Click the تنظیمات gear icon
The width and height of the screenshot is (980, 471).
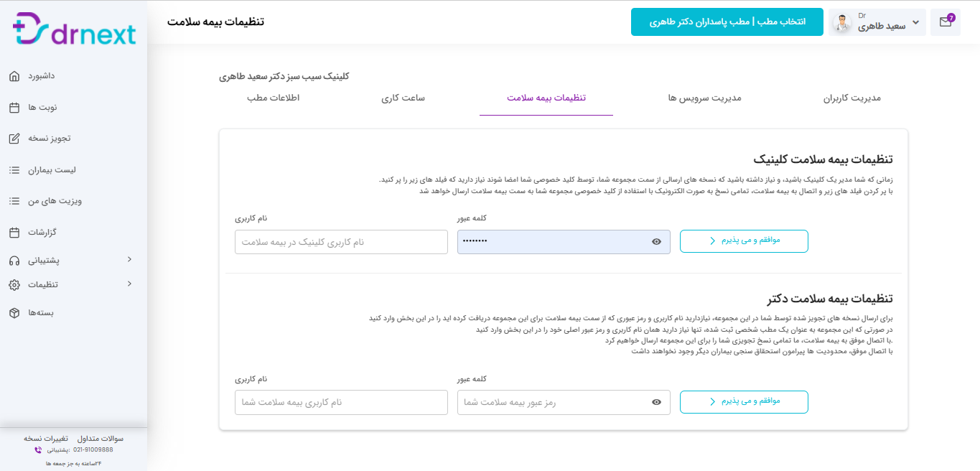(x=14, y=285)
